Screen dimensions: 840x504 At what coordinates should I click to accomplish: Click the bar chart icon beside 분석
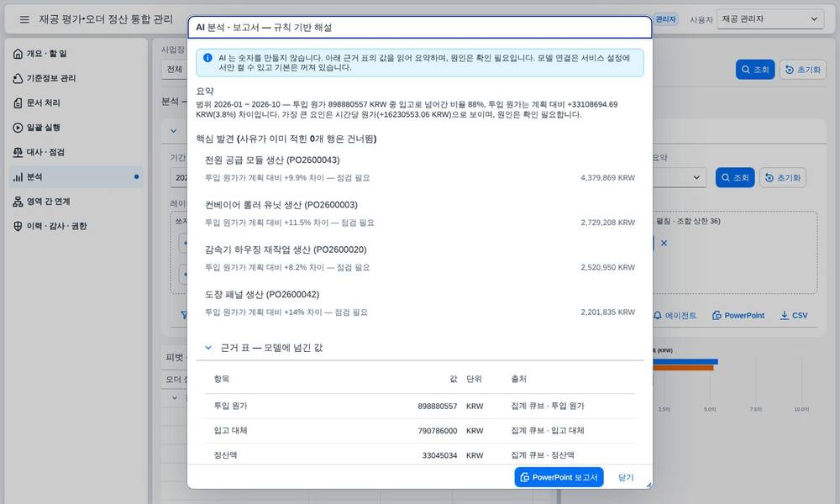18,176
